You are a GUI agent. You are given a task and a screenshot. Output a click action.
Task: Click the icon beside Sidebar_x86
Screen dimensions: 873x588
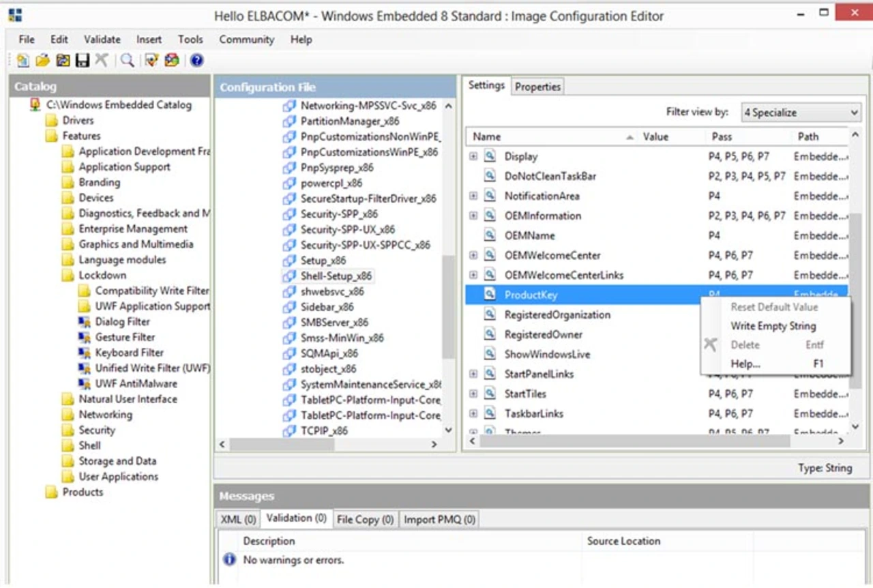[x=290, y=307]
